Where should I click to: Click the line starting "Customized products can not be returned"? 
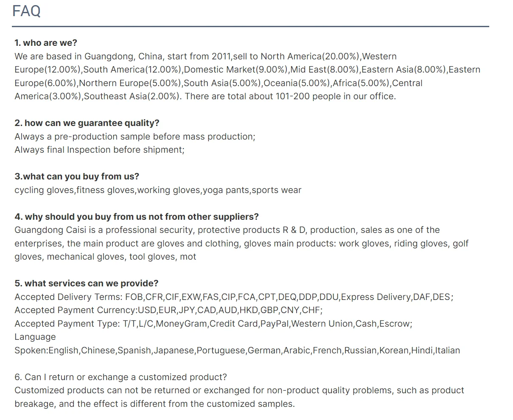click(x=239, y=390)
